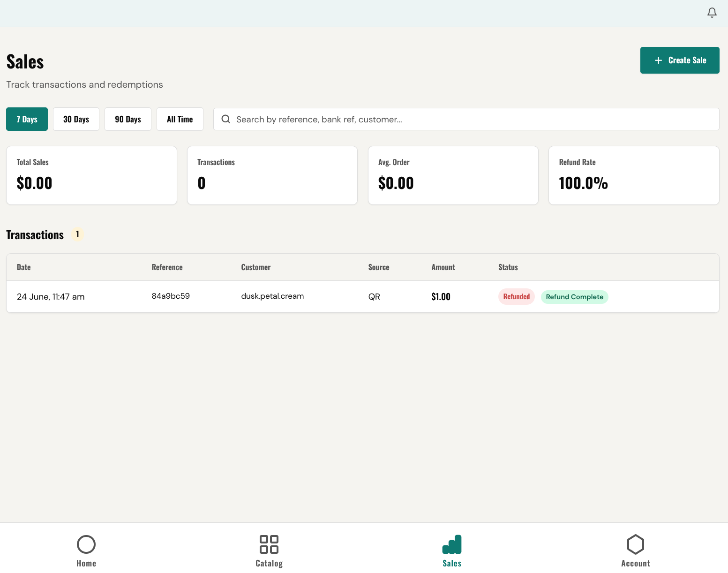Click the Reference column header
The width and height of the screenshot is (728, 573).
coord(167,267)
